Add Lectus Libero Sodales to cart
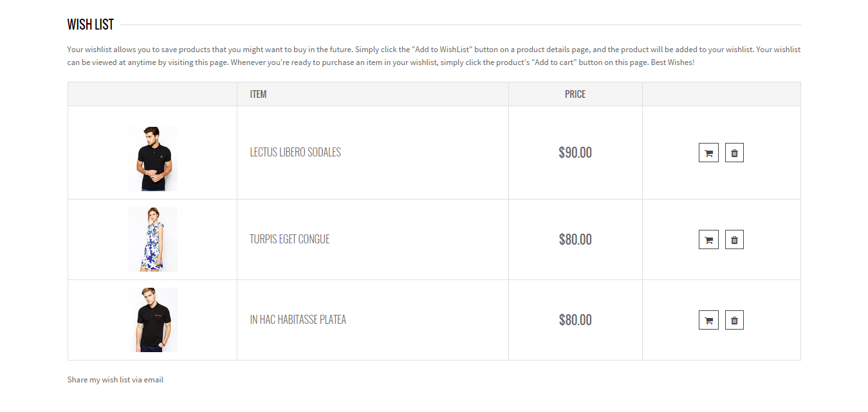This screenshot has width=868, height=412. [x=708, y=153]
